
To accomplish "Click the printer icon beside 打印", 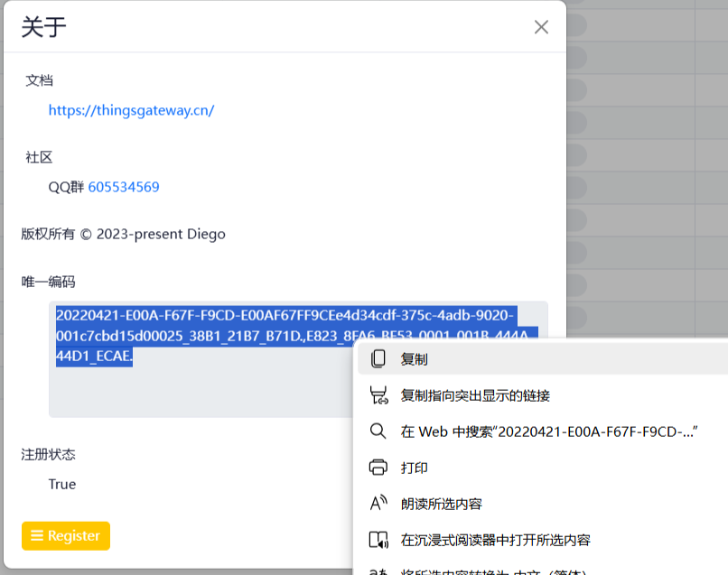I will (378, 468).
